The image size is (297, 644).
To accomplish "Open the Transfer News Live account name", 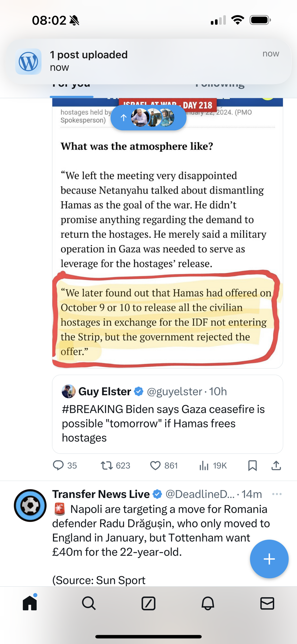I will click(101, 494).
